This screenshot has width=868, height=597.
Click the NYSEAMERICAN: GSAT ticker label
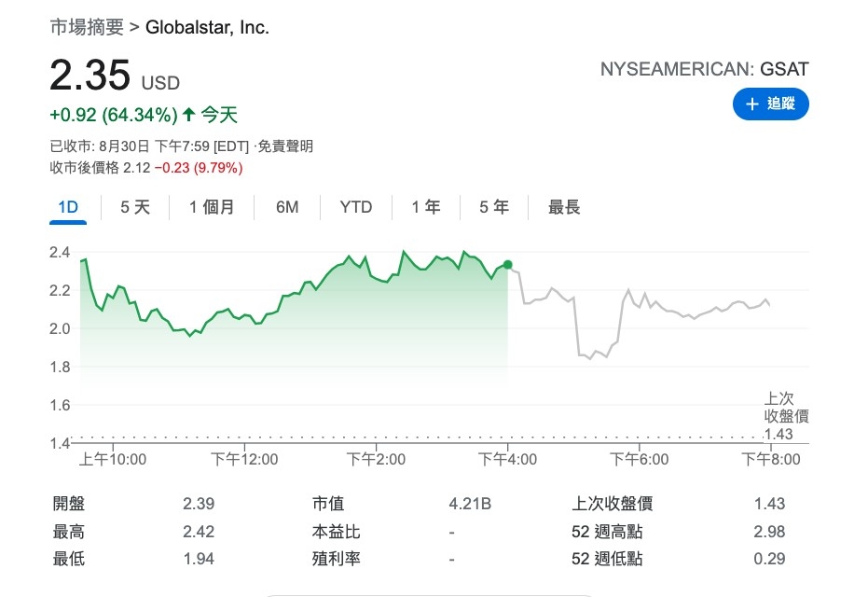[x=704, y=69]
